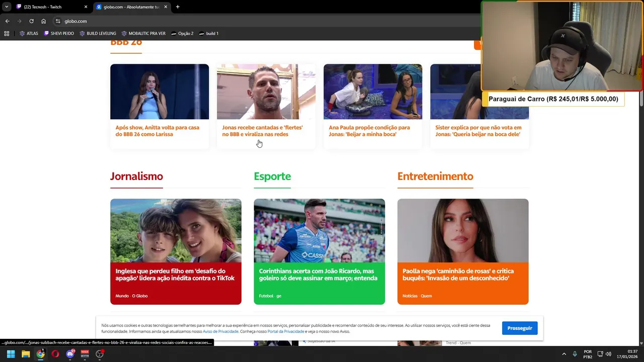Click the Anitta singing thumbnail
Viewport: 644px width, 362px height.
tap(159, 92)
